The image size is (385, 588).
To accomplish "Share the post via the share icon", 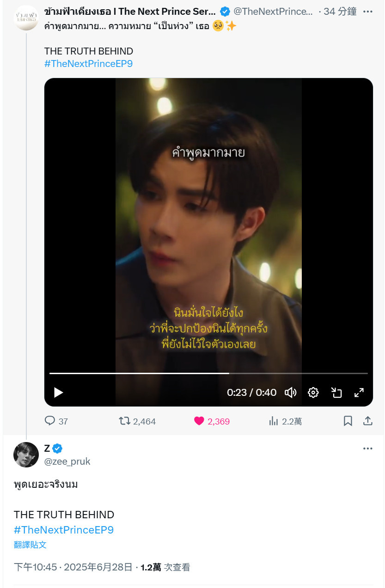I will tap(368, 421).
